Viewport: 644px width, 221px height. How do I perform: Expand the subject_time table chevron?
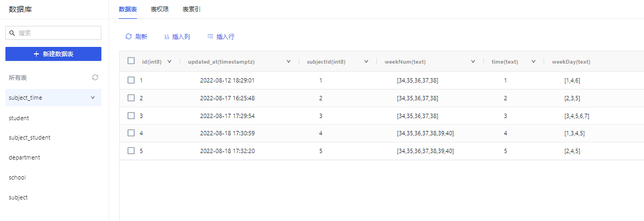[92, 98]
